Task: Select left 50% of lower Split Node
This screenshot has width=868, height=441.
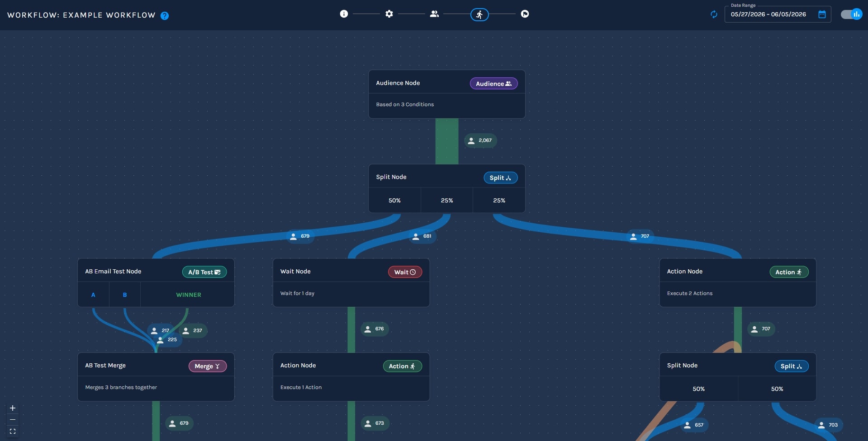Action: pyautogui.click(x=698, y=389)
